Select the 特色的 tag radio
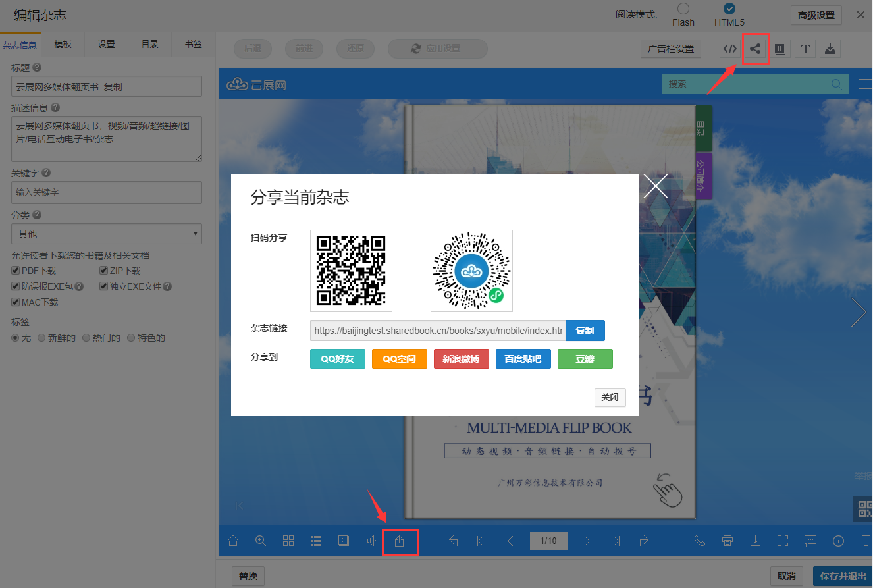Image resolution: width=873 pixels, height=588 pixels. [x=131, y=338]
